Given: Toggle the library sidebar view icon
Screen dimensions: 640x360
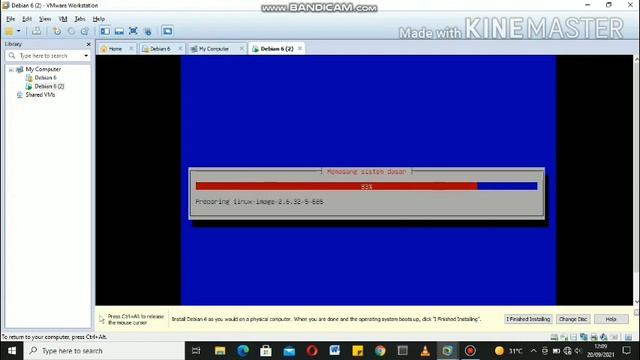Looking at the screenshot, I should point(105,31).
